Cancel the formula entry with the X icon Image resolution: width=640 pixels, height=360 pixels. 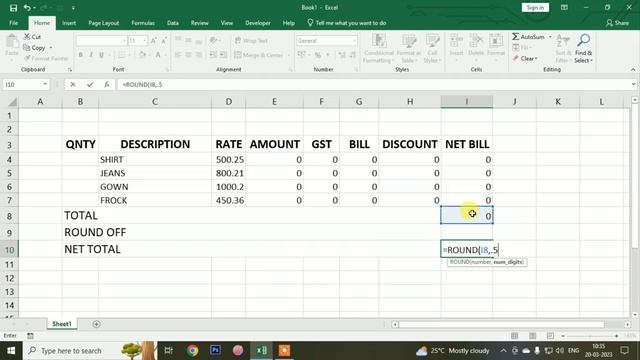point(73,84)
